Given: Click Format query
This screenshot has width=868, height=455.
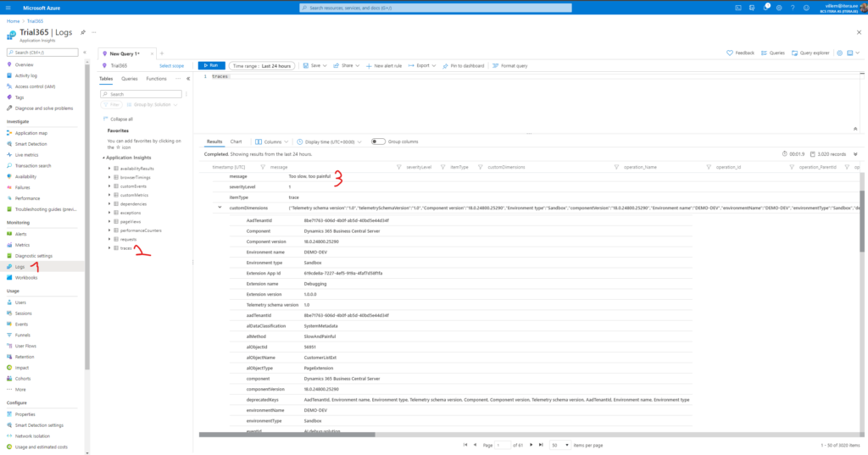Looking at the screenshot, I should (509, 66).
